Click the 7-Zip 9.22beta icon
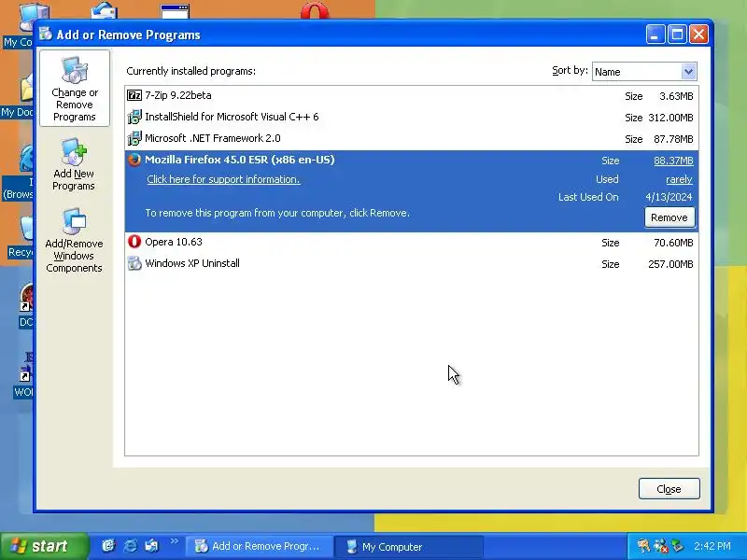747x560 pixels. click(x=134, y=95)
